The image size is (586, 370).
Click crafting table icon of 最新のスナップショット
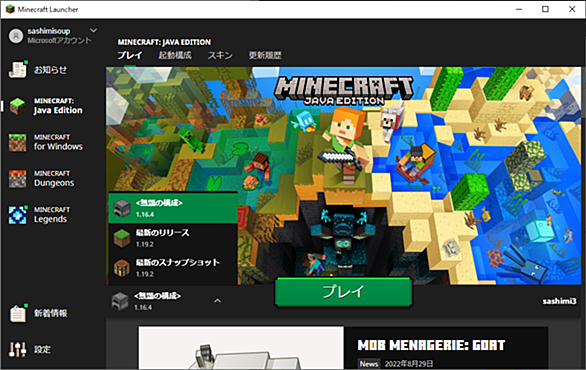(122, 268)
